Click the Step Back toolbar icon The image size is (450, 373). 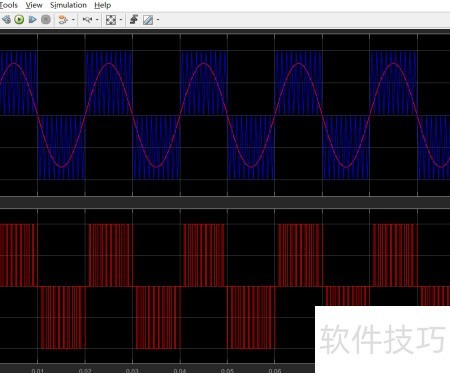tap(6, 20)
